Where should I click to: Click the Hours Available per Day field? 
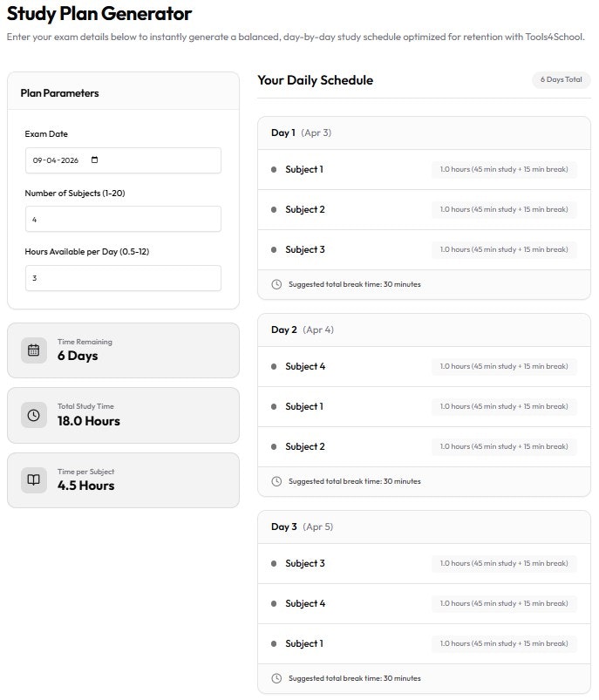[x=122, y=278]
